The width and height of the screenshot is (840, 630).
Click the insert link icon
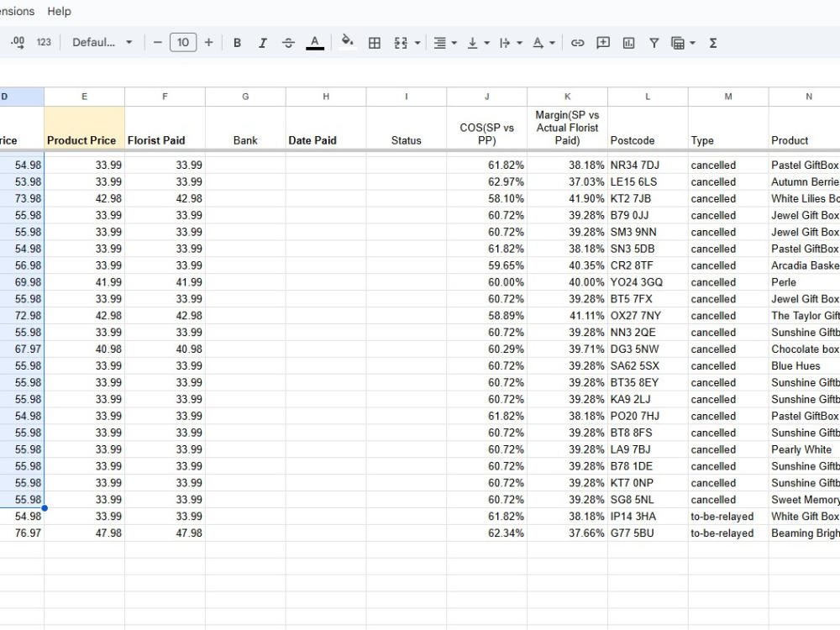coord(578,43)
